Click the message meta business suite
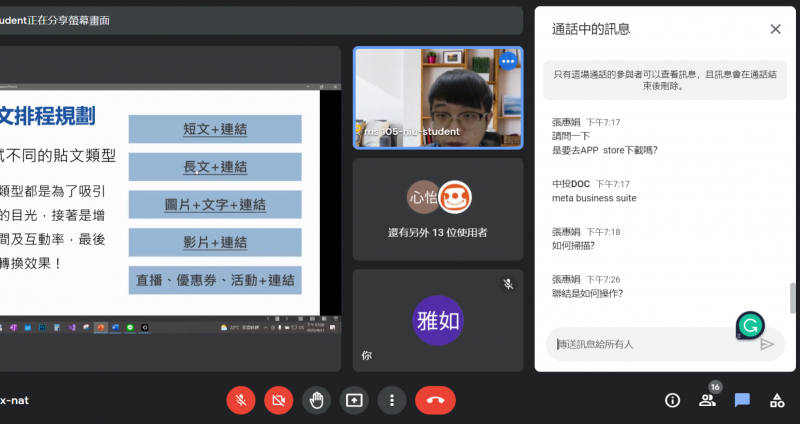Image resolution: width=800 pixels, height=424 pixels. [x=594, y=198]
